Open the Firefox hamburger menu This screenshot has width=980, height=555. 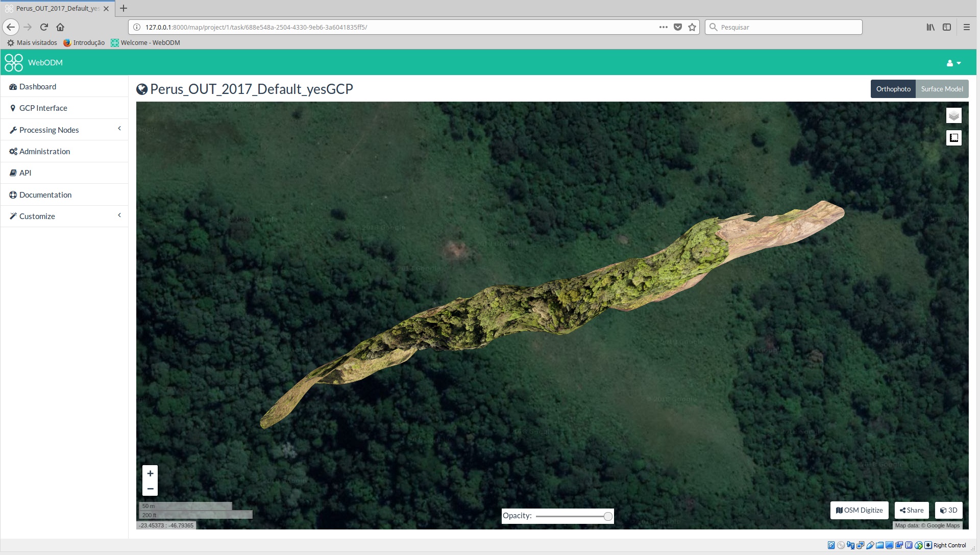pyautogui.click(x=966, y=27)
